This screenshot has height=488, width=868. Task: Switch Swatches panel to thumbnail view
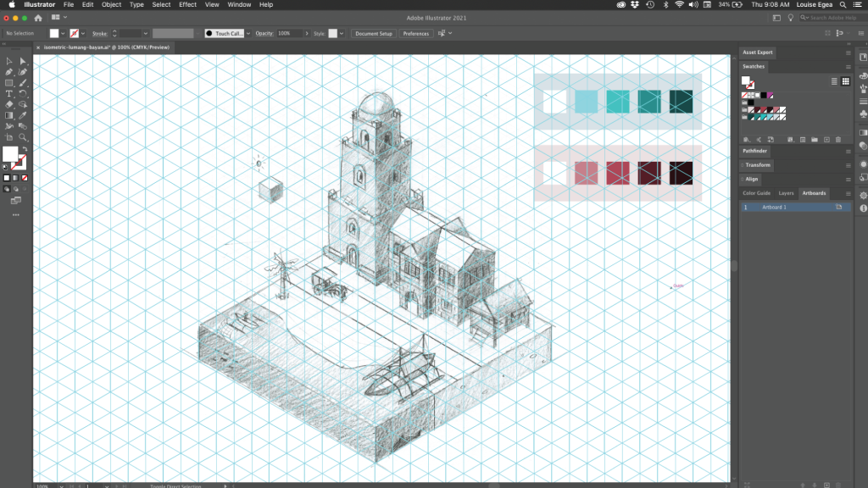[846, 81]
